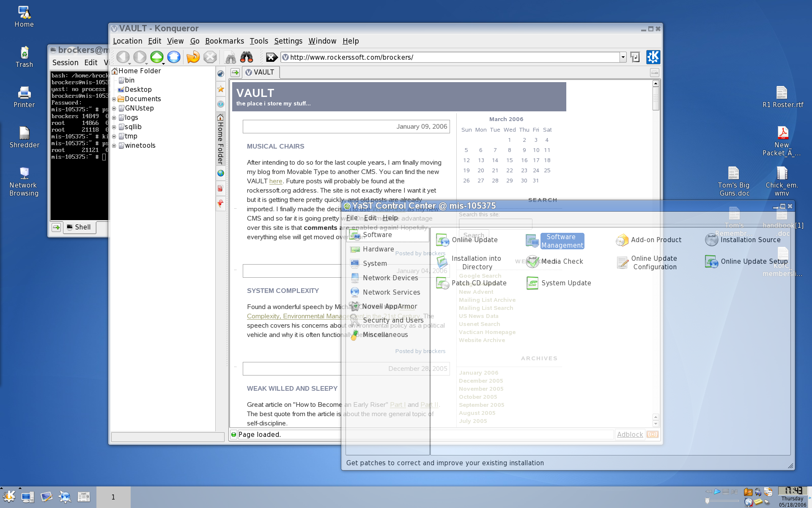
Task: Open the Add-on Product module in YaST
Action: pyautogui.click(x=648, y=240)
